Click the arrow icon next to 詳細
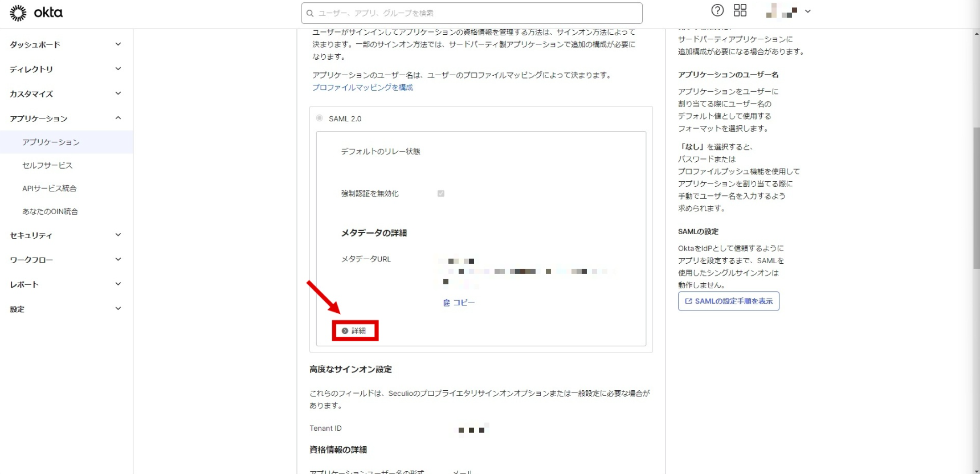Image resolution: width=980 pixels, height=474 pixels. [x=345, y=331]
